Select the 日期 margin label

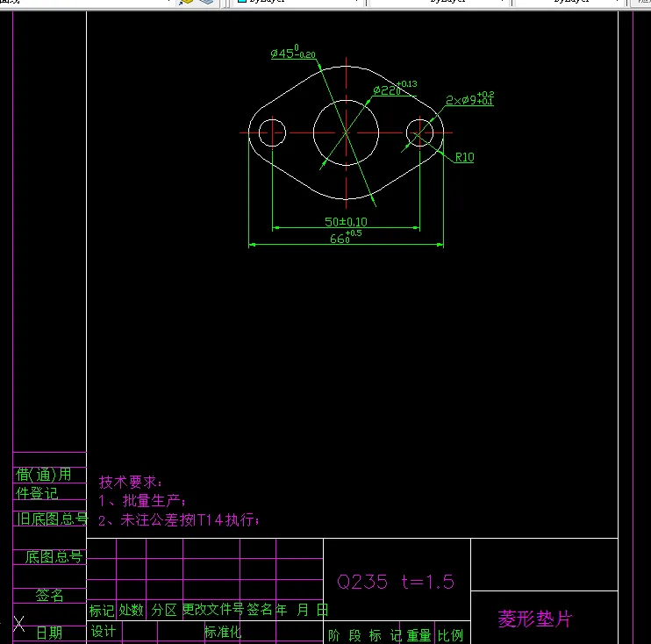(x=49, y=633)
